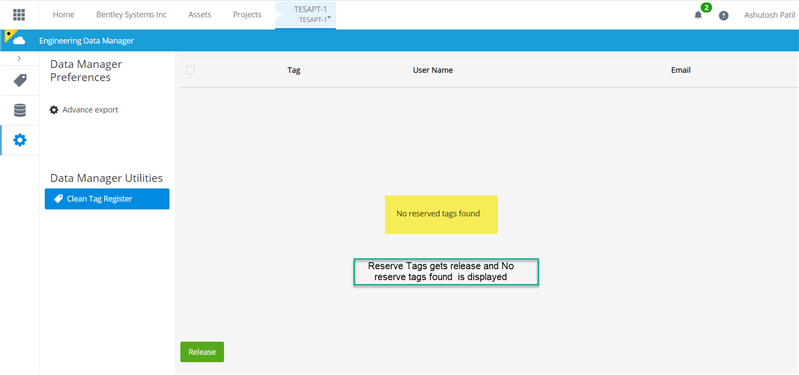Click the Advance export link
Image resolution: width=799 pixels, height=375 pixels.
point(90,110)
